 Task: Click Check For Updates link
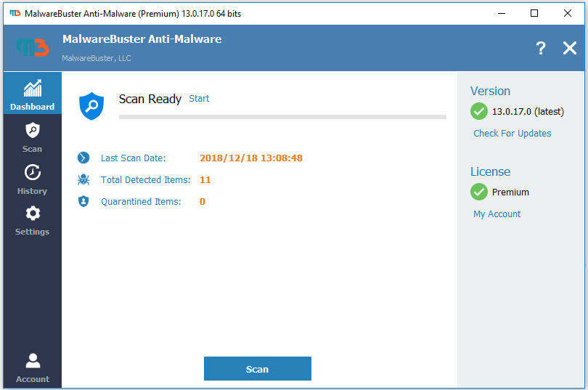[x=513, y=134]
